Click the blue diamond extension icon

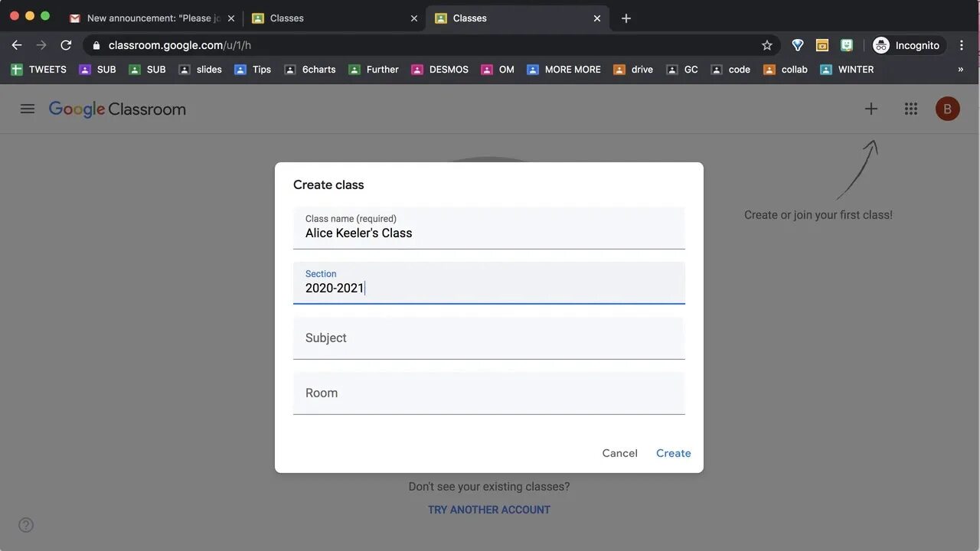click(x=798, y=45)
